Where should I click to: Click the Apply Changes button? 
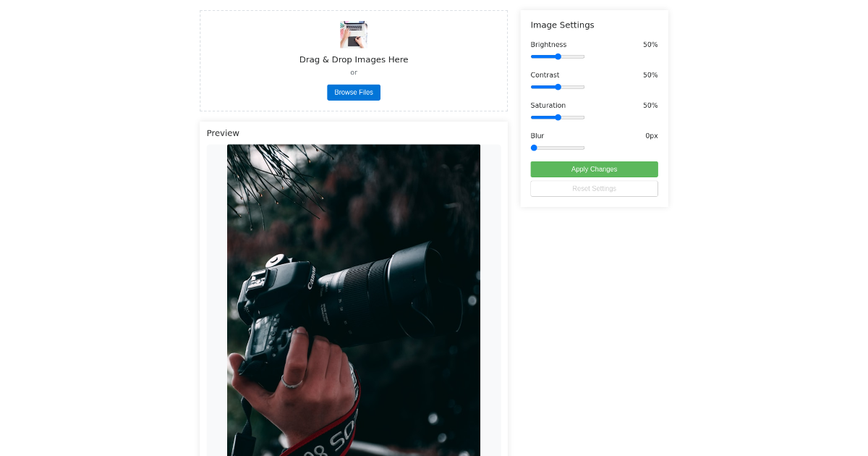594,169
